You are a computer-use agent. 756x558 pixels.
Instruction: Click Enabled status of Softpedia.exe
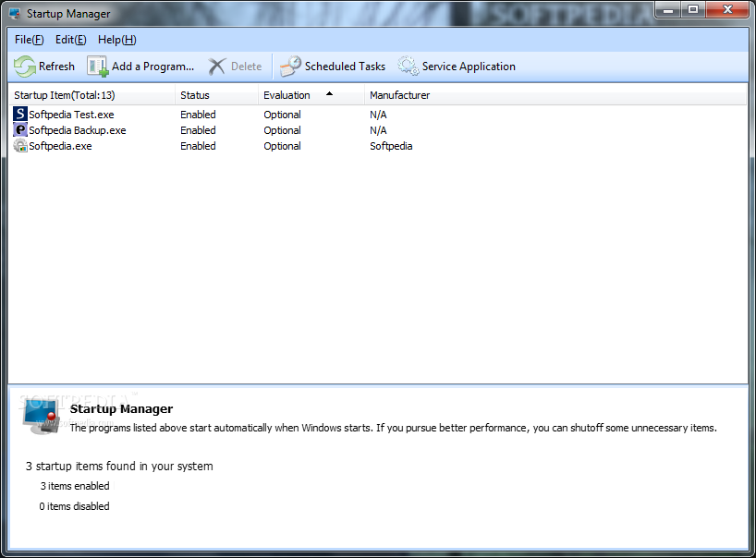[198, 146]
